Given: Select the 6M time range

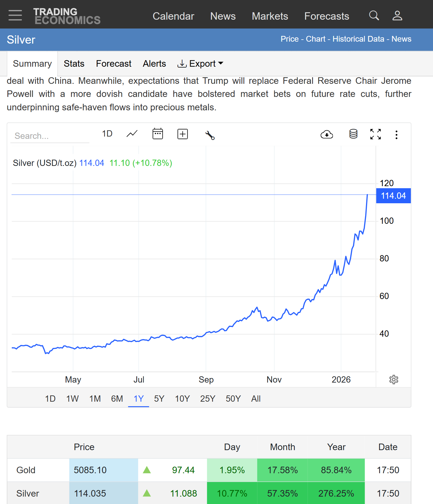Looking at the screenshot, I should (x=117, y=399).
